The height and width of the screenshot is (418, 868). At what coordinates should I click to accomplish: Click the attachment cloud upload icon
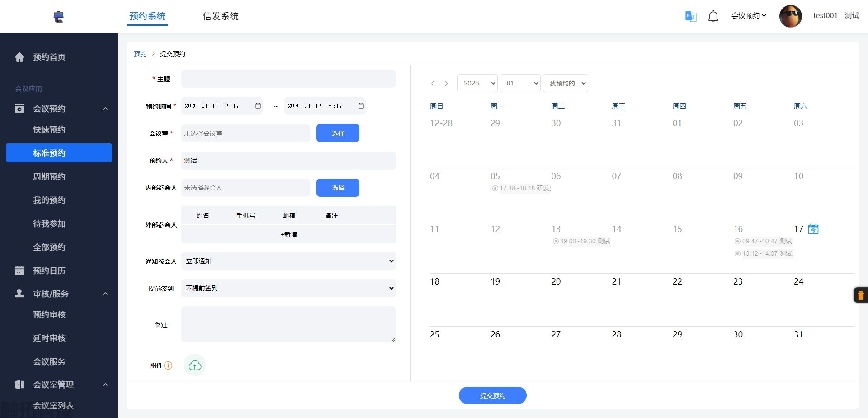click(195, 365)
